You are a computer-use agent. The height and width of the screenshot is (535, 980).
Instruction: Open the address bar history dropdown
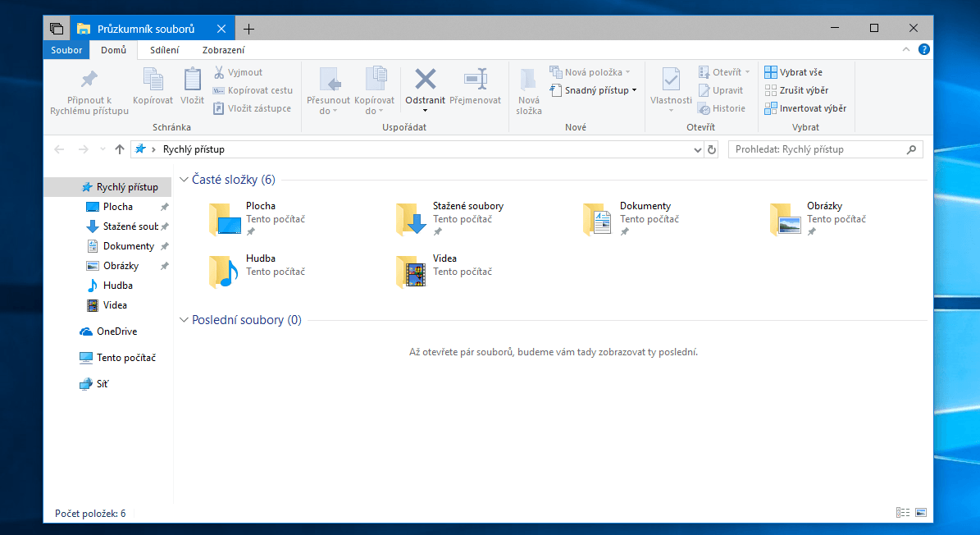tap(697, 149)
